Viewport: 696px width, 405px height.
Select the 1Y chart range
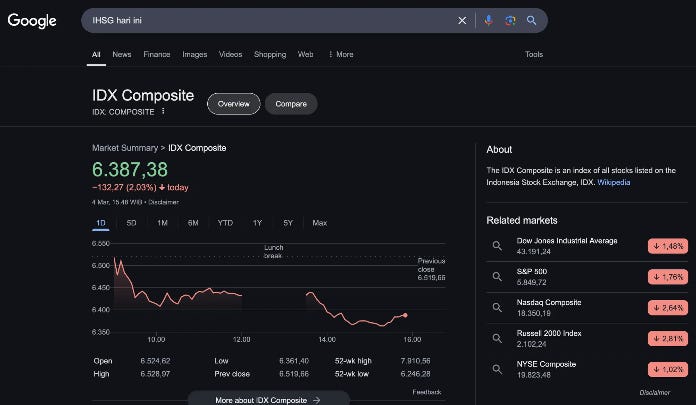click(x=257, y=223)
